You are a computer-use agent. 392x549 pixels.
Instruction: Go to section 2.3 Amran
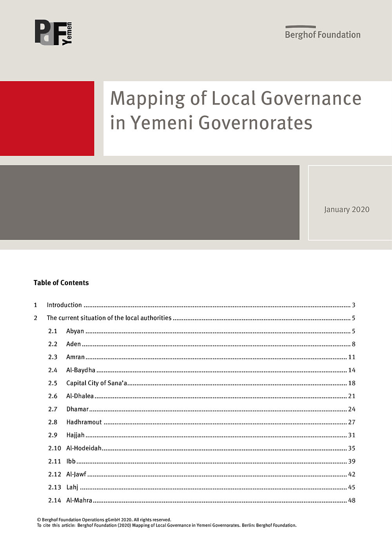pyautogui.click(x=201, y=357)
